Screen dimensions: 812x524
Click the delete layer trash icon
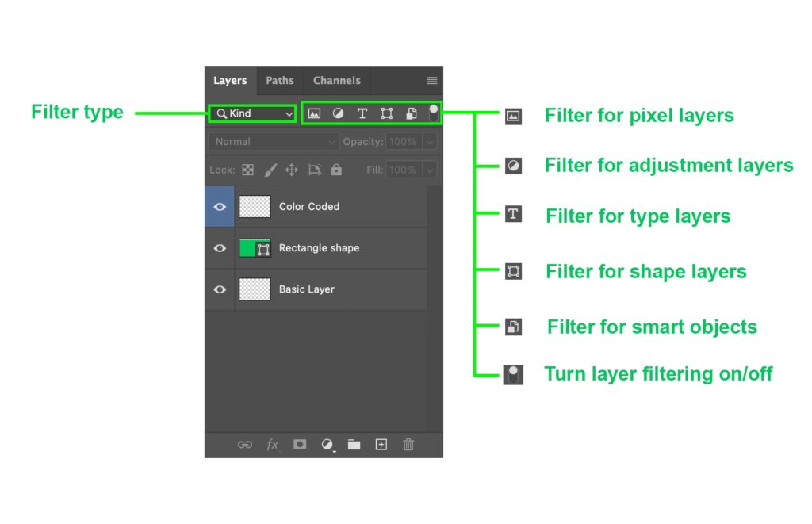pos(408,445)
